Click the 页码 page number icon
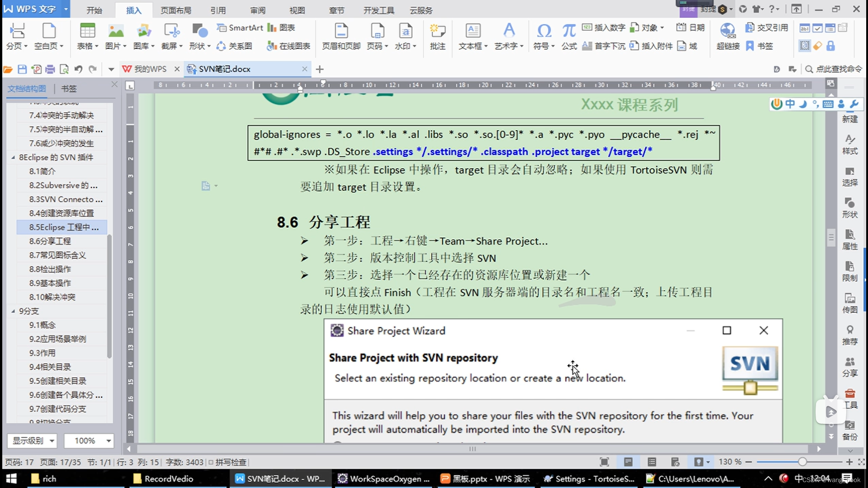This screenshot has width=868, height=488. tap(377, 31)
